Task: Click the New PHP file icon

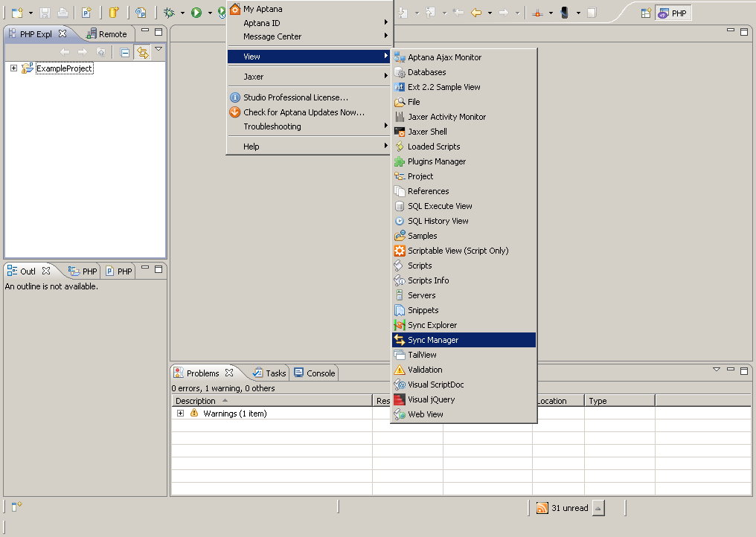Action: [x=87, y=13]
